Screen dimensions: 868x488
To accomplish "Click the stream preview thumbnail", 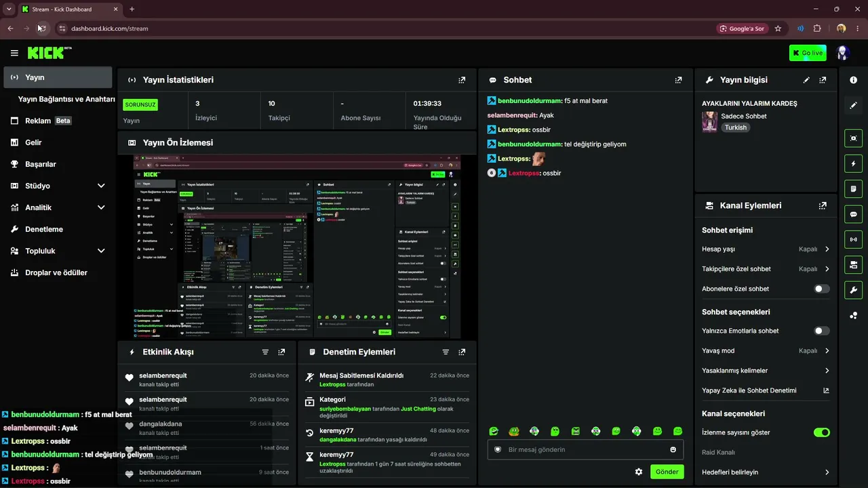I will [297, 247].
